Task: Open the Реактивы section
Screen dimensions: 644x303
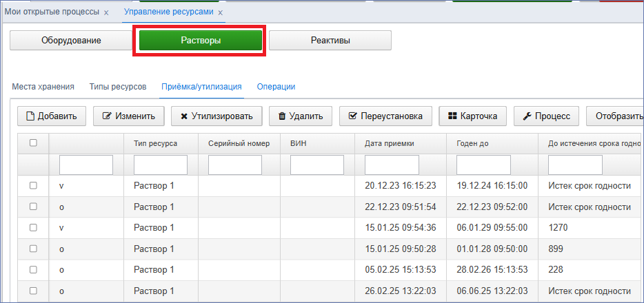Action: 330,40
